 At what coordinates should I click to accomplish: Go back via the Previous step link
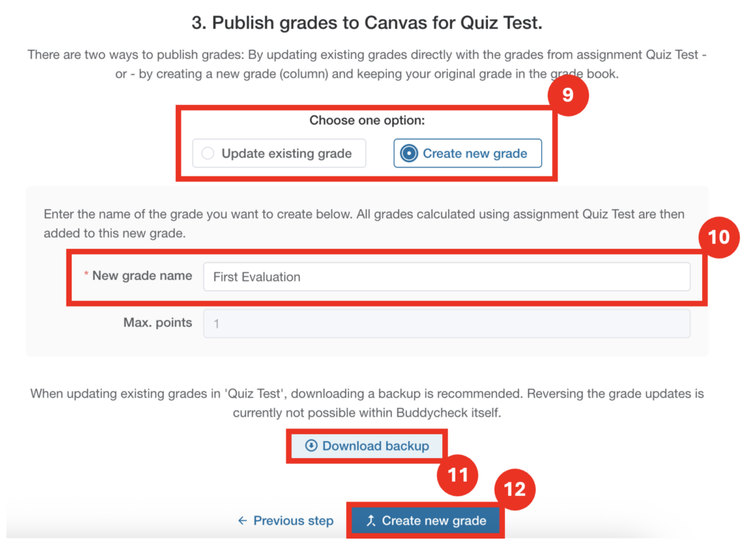293,521
